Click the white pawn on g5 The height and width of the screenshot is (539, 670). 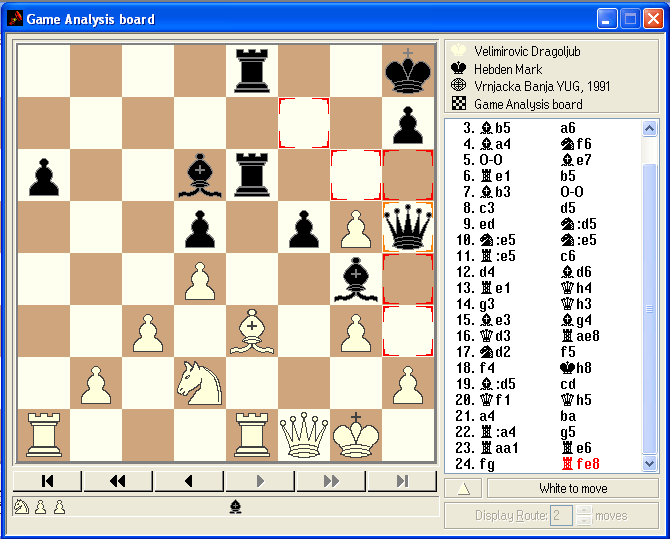356,227
